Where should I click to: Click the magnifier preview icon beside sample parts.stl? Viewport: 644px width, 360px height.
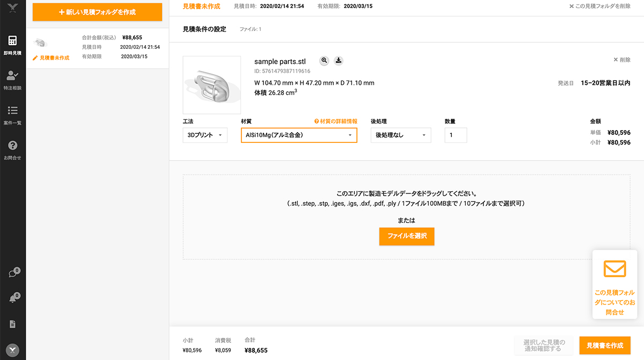324,61
